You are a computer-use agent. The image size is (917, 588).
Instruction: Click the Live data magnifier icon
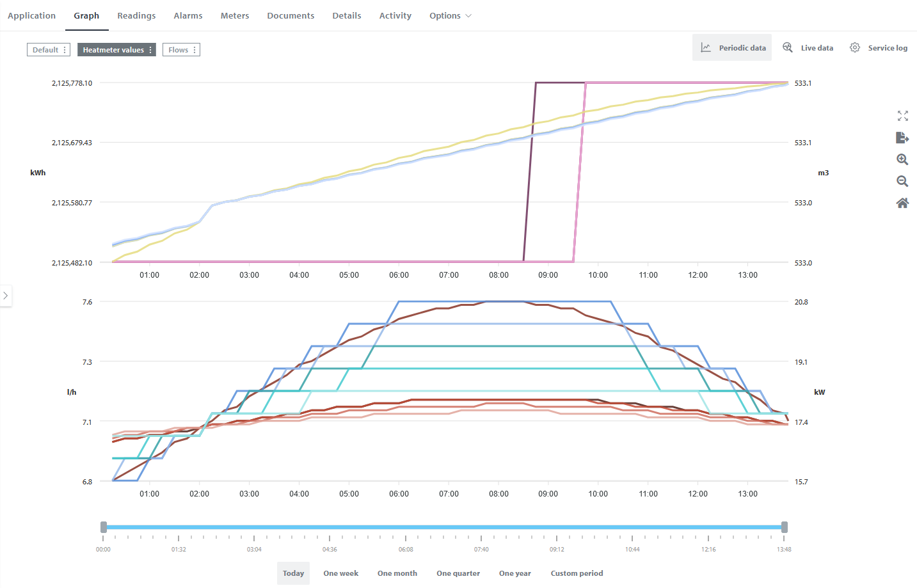click(x=787, y=47)
